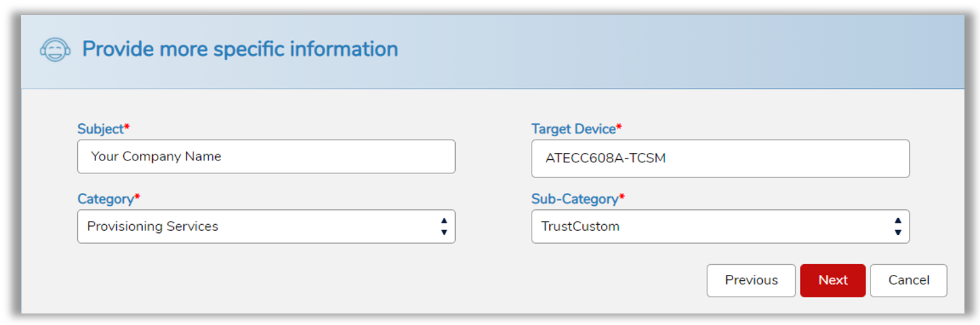Go back with the Previous button
The image size is (980, 325).
pyautogui.click(x=751, y=280)
